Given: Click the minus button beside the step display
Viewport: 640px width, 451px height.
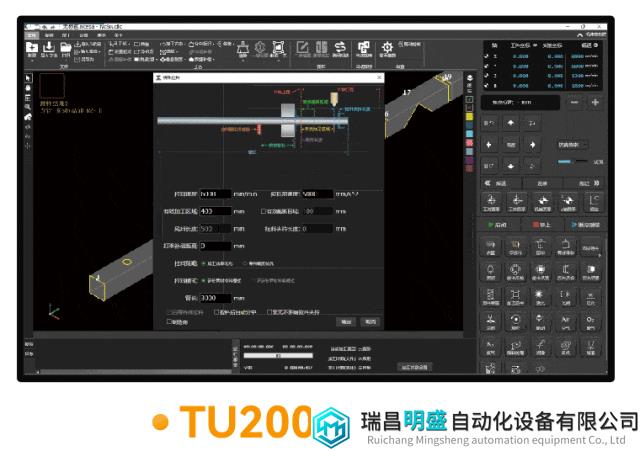Looking at the screenshot, I should (x=574, y=102).
